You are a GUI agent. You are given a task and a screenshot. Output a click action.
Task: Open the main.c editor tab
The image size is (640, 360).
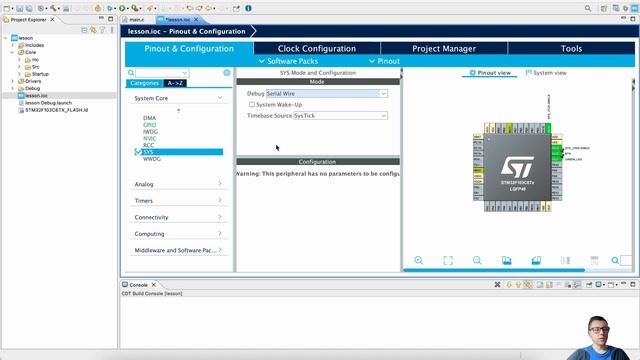pyautogui.click(x=137, y=20)
